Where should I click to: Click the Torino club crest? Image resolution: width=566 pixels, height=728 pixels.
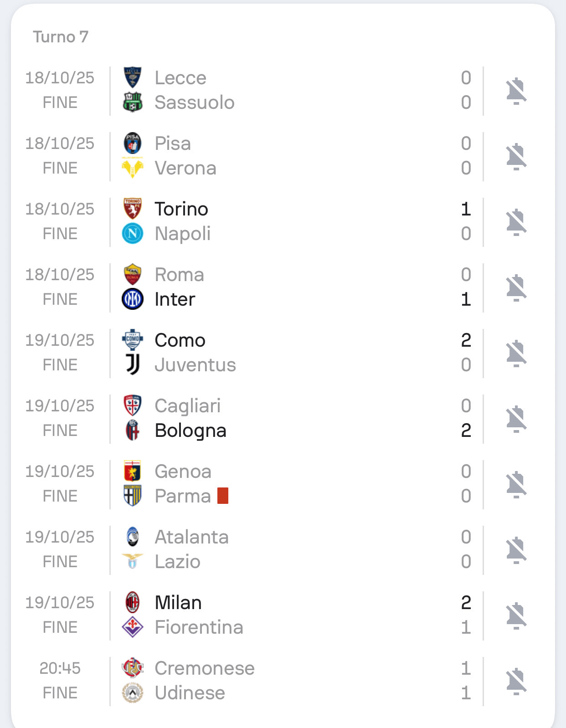coord(133,209)
